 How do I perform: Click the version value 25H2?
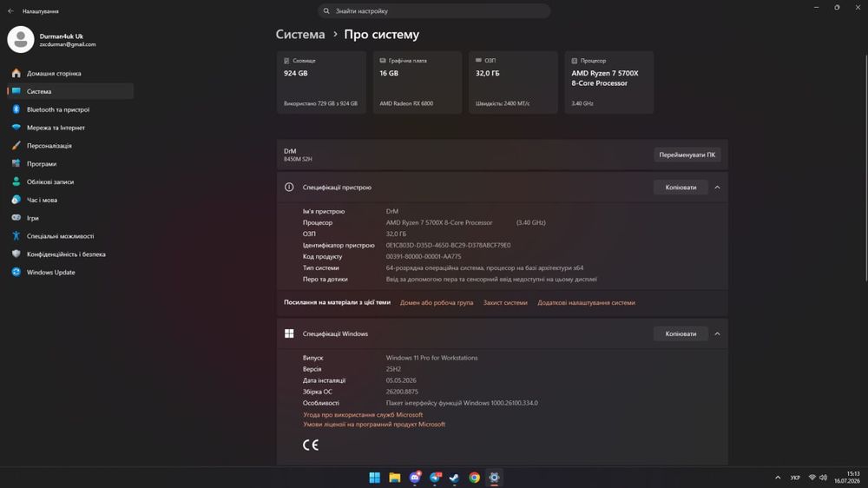(x=393, y=369)
